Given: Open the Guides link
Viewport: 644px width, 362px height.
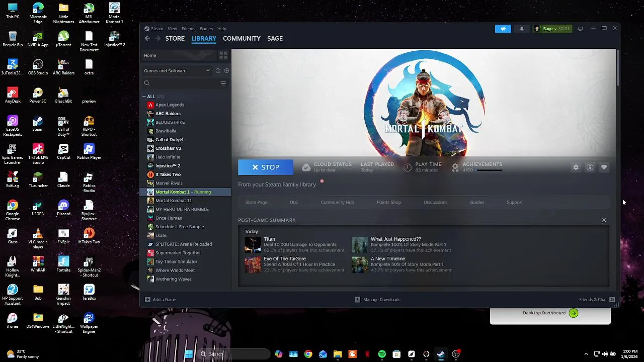Looking at the screenshot, I should [477, 202].
